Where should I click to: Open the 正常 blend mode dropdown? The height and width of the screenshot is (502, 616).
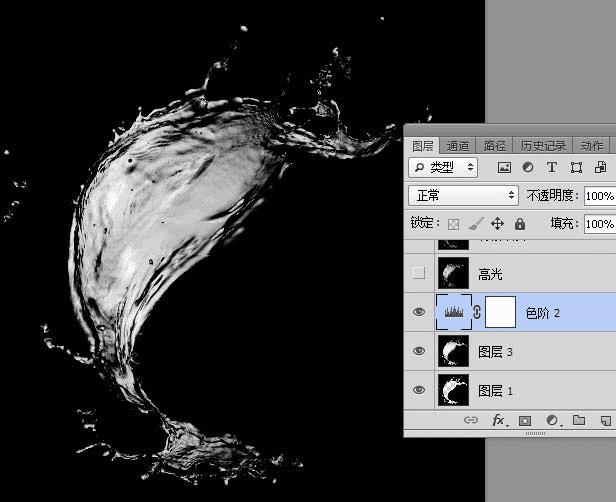pos(464,195)
